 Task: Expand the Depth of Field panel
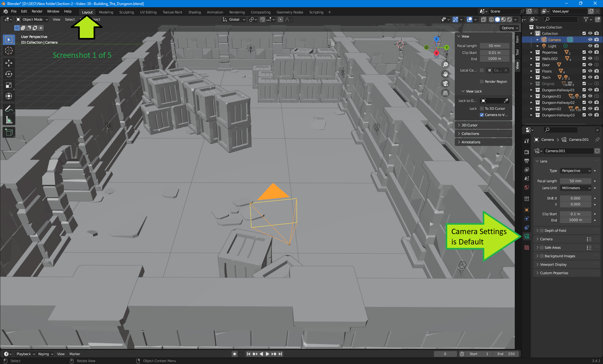click(x=537, y=231)
